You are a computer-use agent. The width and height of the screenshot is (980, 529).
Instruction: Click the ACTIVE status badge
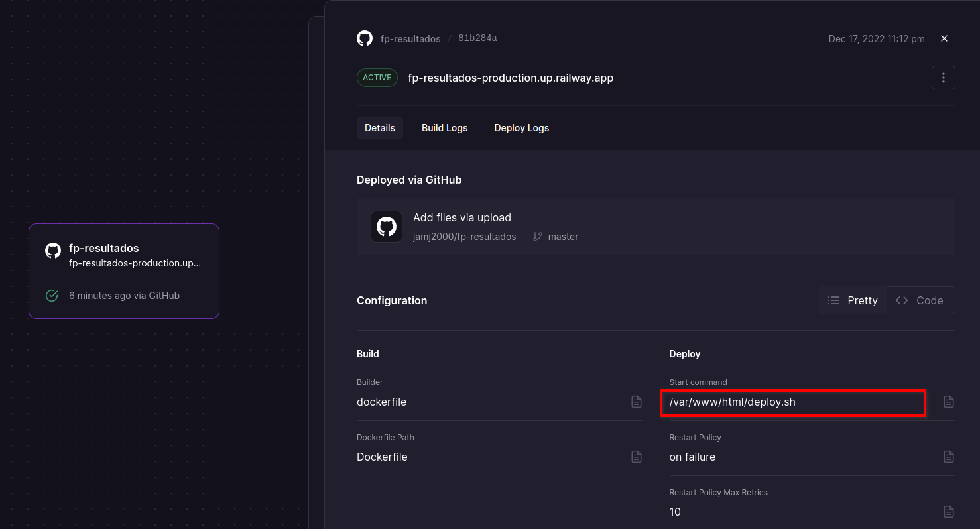point(377,78)
